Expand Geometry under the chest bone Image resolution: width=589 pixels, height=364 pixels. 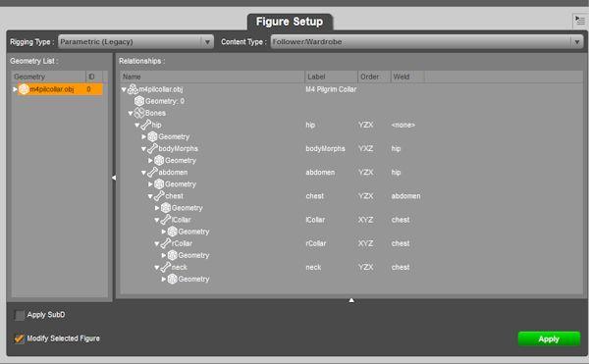coord(157,208)
